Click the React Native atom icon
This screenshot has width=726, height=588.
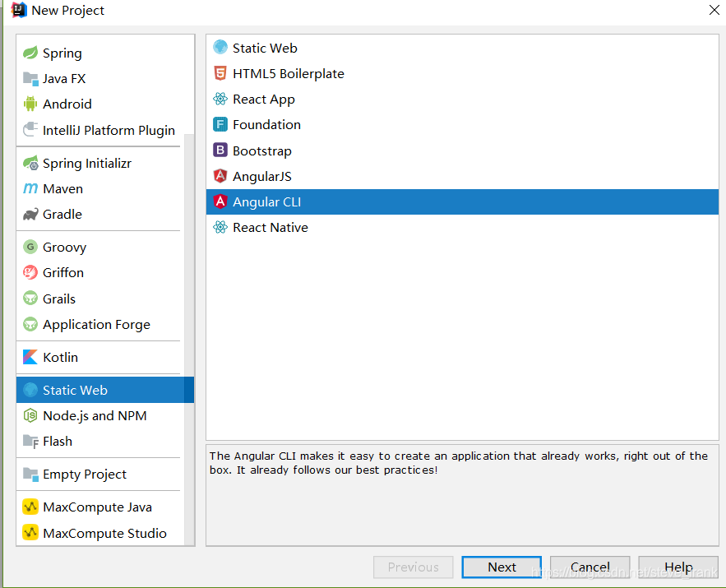click(220, 227)
